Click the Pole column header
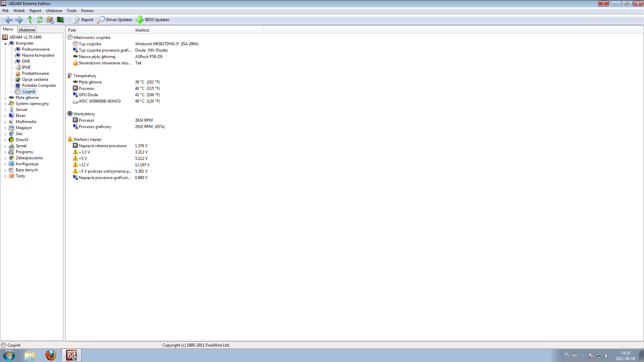The width and height of the screenshot is (644, 362). [x=99, y=30]
